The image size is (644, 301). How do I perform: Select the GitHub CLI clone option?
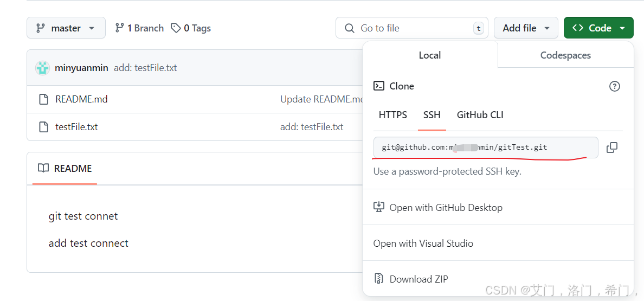[x=480, y=115]
